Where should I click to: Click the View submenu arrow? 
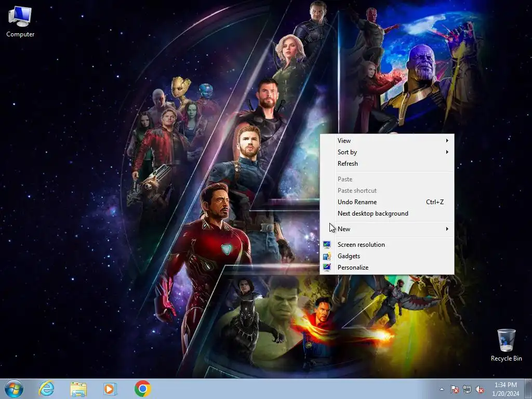click(x=447, y=140)
